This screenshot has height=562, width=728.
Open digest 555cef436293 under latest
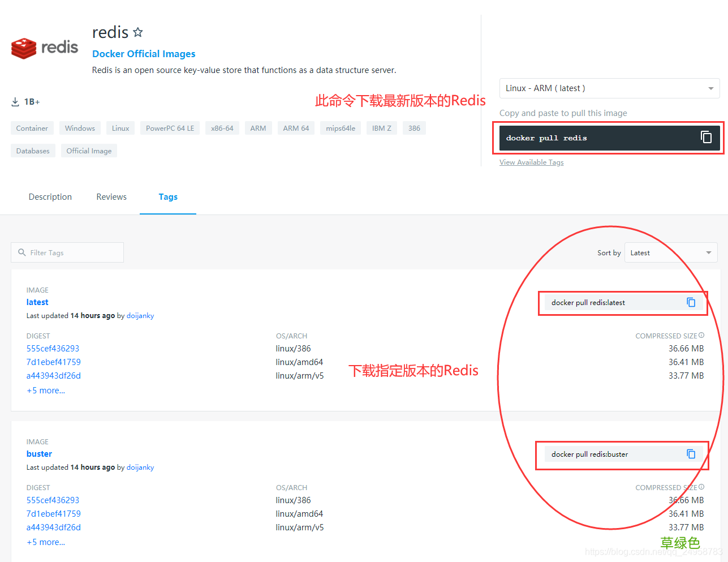[53, 349]
